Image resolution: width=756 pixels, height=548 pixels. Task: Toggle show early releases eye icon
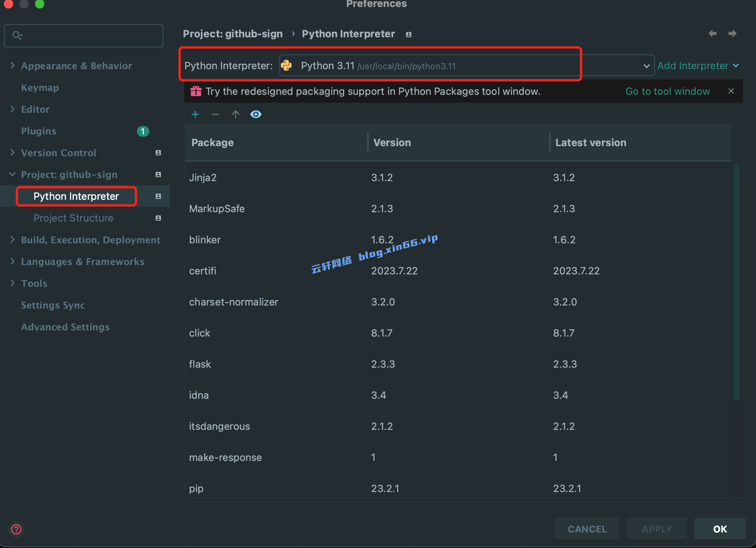(256, 114)
